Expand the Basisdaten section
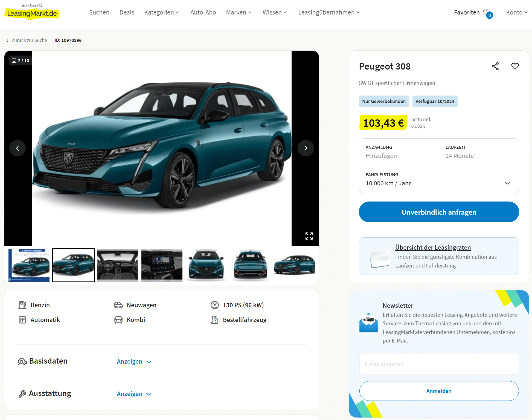Viewport: 532px width, 420px height. point(134,361)
